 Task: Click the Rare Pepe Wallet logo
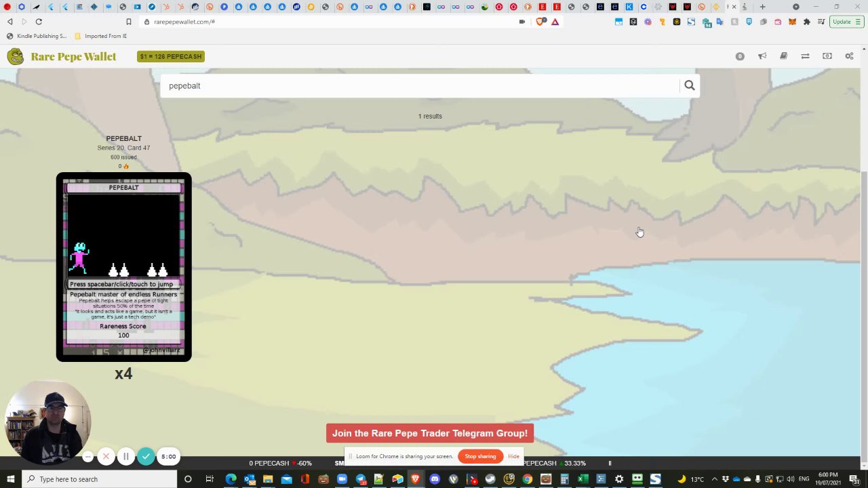pos(62,56)
